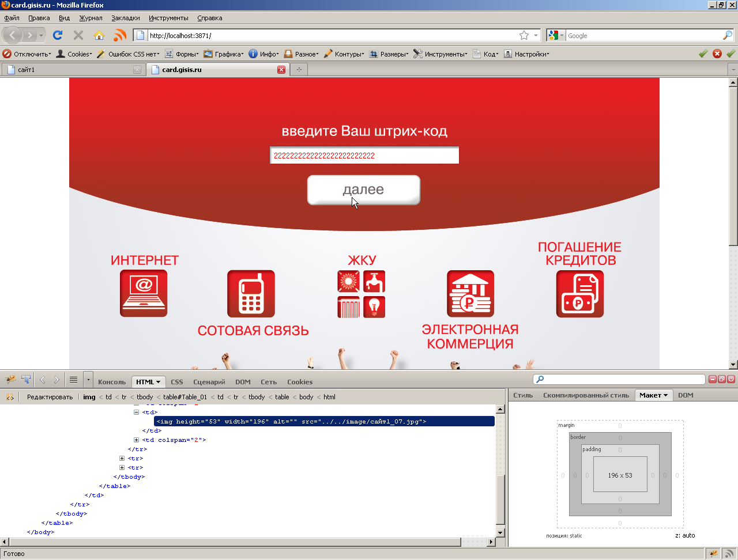
Task: Click the Редактировать button in Firebug
Action: pos(50,397)
